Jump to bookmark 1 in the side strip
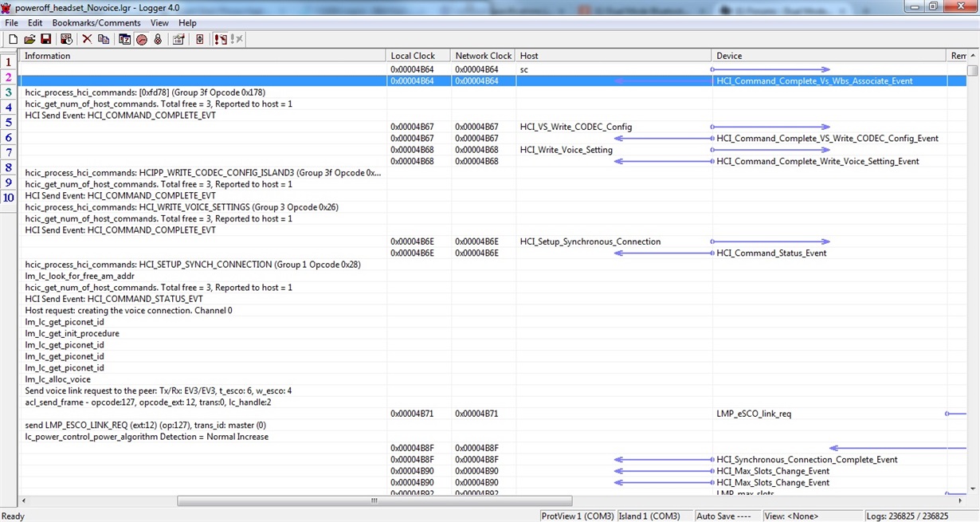Screen dimensions: 980x522 pos(9,62)
